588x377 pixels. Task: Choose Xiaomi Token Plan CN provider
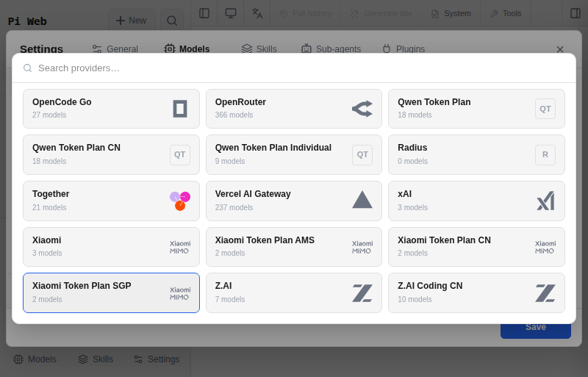pos(476,247)
